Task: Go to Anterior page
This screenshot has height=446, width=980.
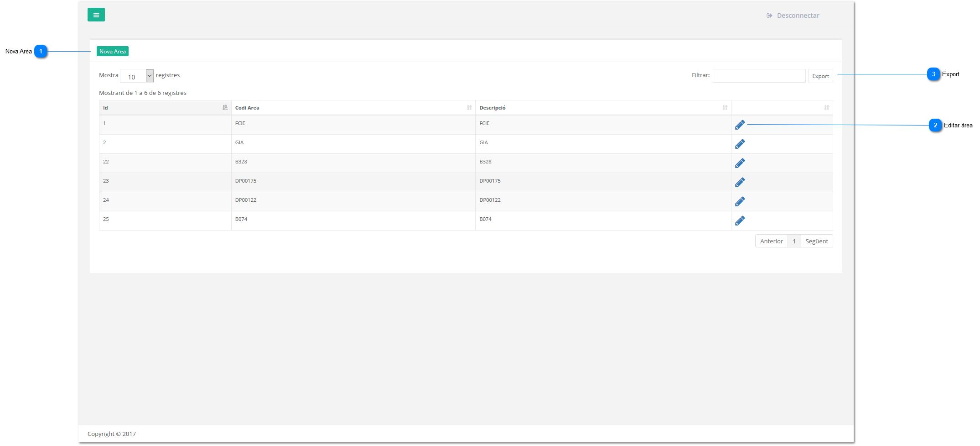Action: pos(771,241)
